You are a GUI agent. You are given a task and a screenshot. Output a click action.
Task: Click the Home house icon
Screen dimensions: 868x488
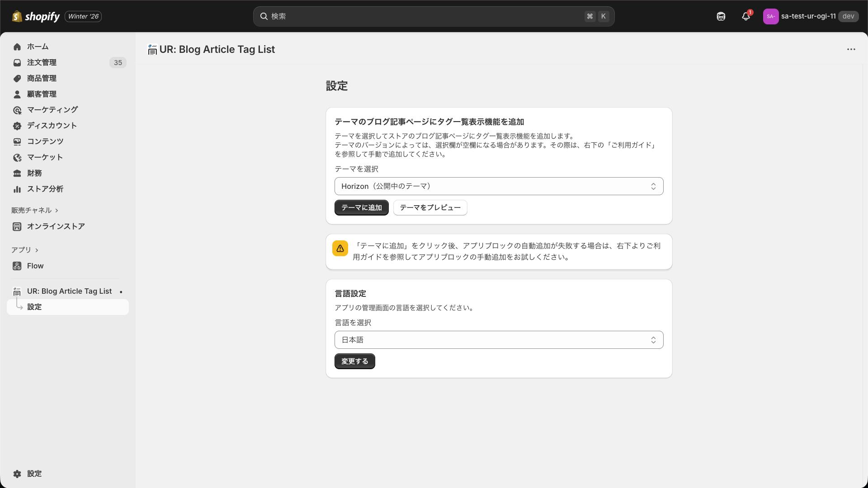[17, 47]
